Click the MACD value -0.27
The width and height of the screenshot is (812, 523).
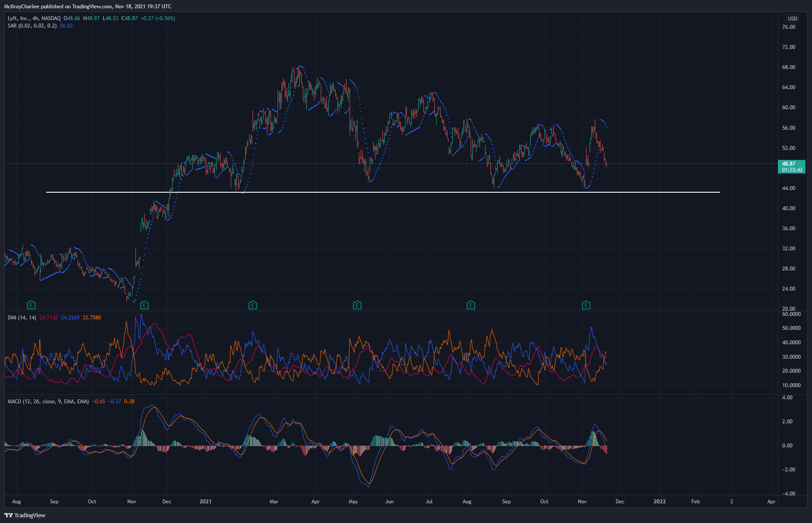pos(115,402)
